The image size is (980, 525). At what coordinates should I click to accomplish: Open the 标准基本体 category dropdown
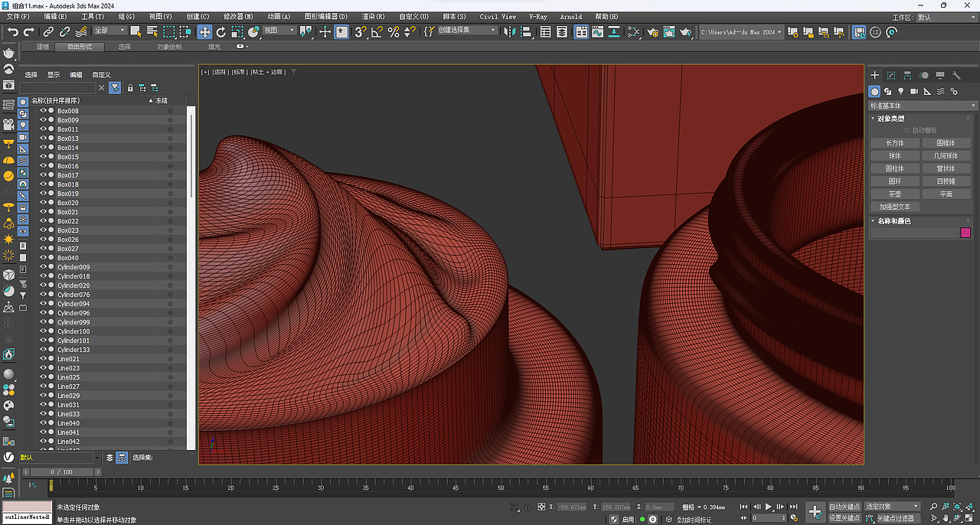pyautogui.click(x=923, y=106)
